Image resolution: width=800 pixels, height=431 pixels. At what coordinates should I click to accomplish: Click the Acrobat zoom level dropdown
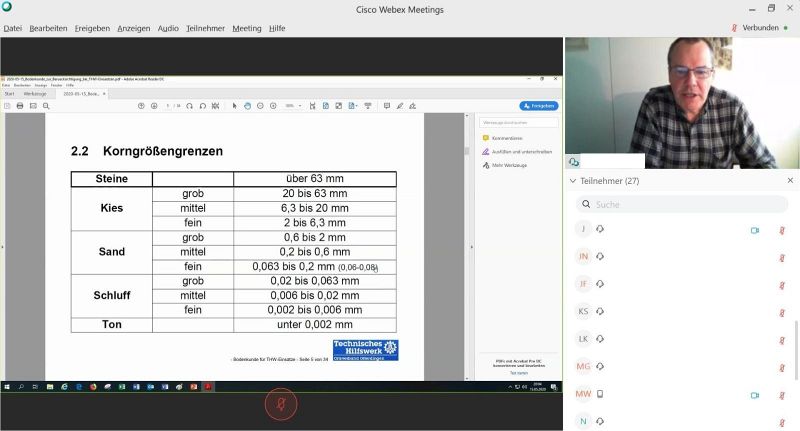[x=293, y=105]
